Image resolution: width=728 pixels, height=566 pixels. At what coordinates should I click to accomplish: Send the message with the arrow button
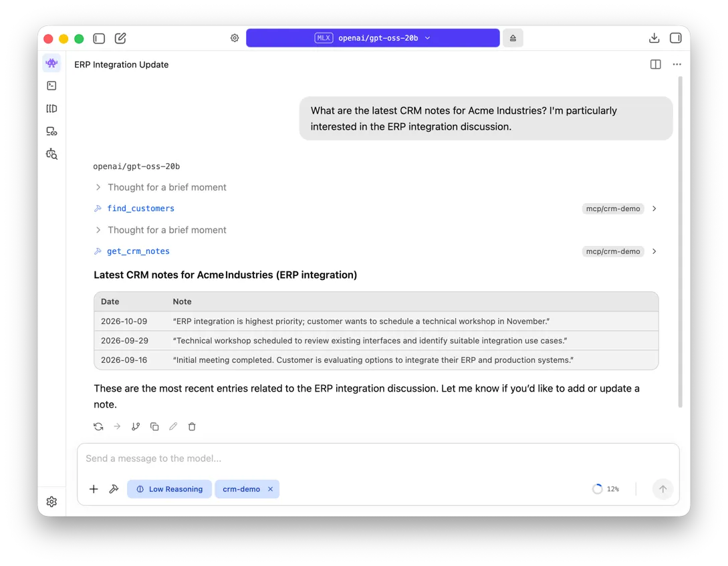(662, 489)
